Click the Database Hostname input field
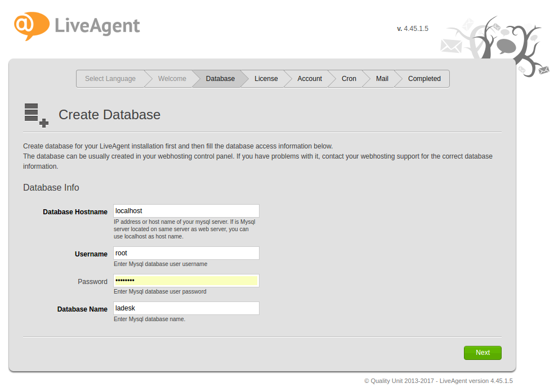Screen dimensions: 554x392 pyautogui.click(x=186, y=211)
